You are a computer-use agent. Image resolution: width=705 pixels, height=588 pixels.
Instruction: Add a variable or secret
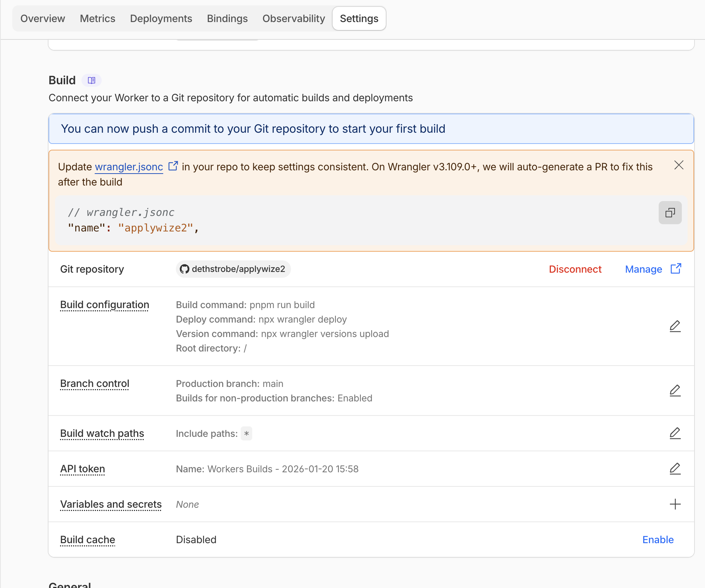675,504
